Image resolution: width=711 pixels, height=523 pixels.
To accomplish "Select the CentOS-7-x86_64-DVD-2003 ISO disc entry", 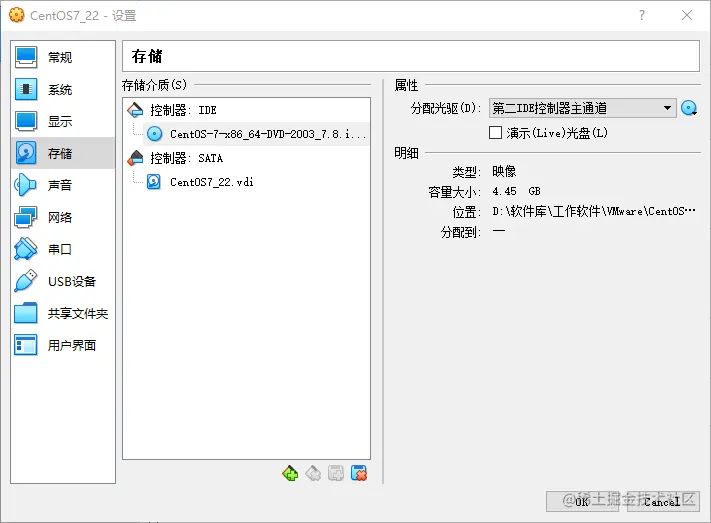I will tap(256, 134).
